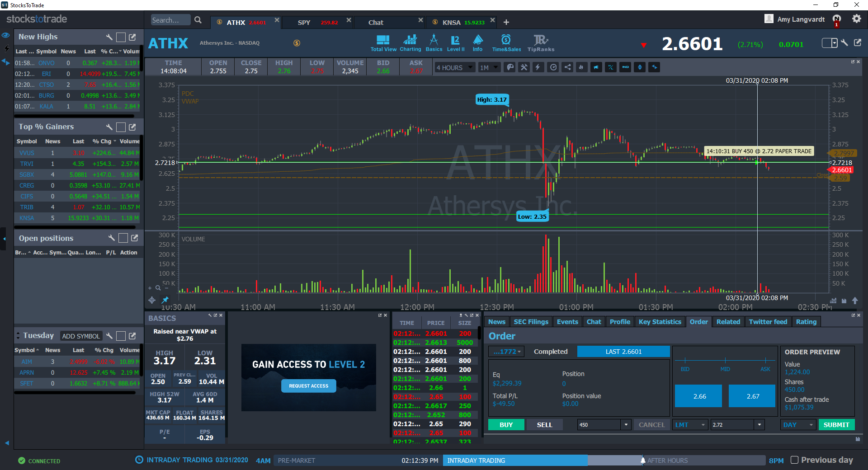Open Top % Gainers settings wrench

[109, 127]
